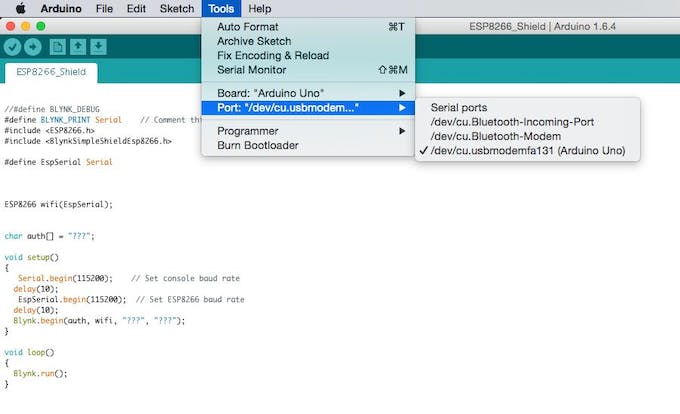The width and height of the screenshot is (680, 414).
Task: Click in code editor at Blynk.run() line
Action: point(40,373)
